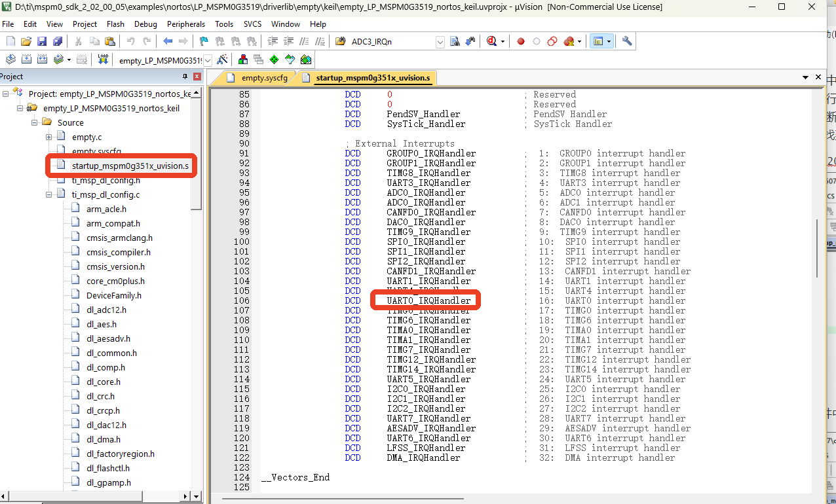This screenshot has width=836, height=504.
Task: Click the Save All stacked floppy icon
Action: [57, 41]
